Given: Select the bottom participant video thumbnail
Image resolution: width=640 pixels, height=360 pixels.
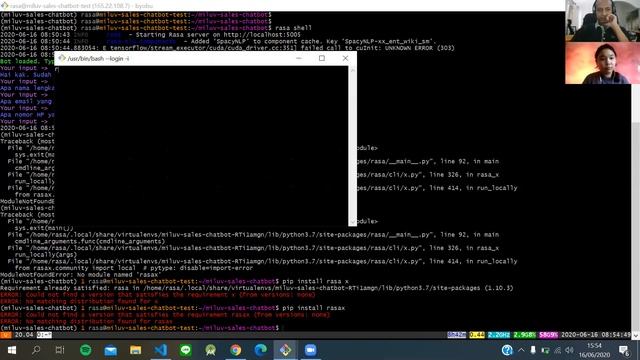Looking at the screenshot, I should click(x=602, y=63).
